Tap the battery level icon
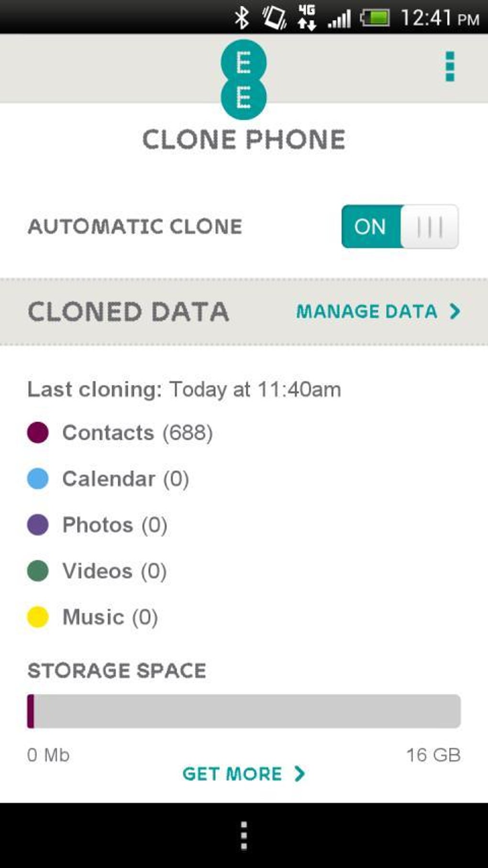This screenshot has width=488, height=868. 376,18
